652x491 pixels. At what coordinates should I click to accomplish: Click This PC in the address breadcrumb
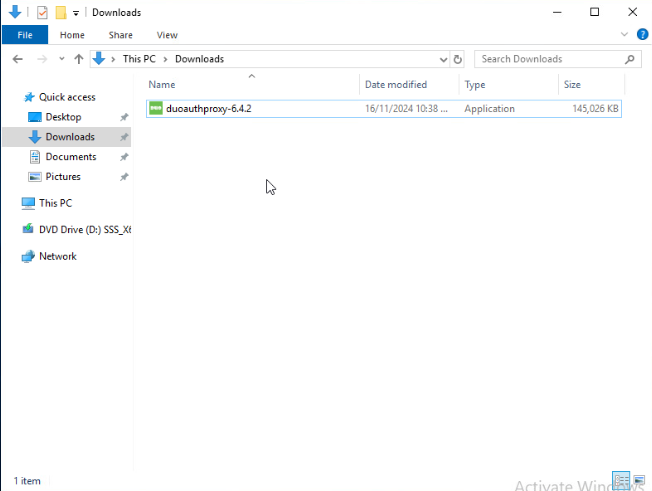click(139, 59)
